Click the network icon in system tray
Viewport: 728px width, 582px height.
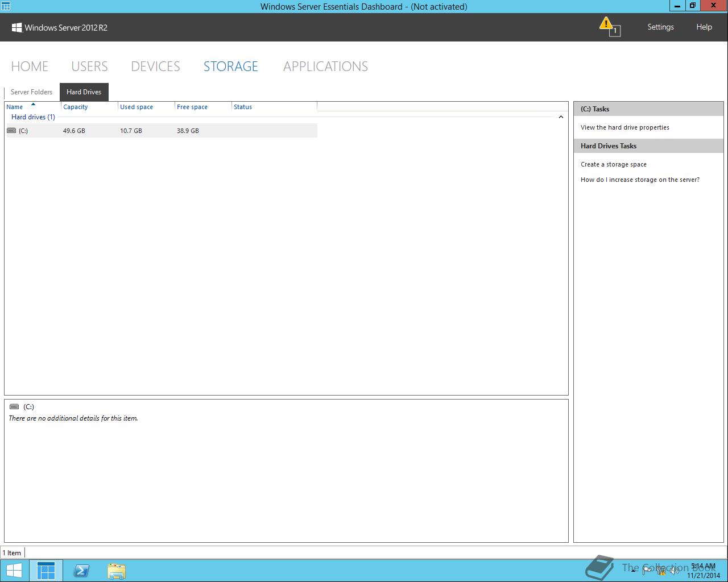661,571
